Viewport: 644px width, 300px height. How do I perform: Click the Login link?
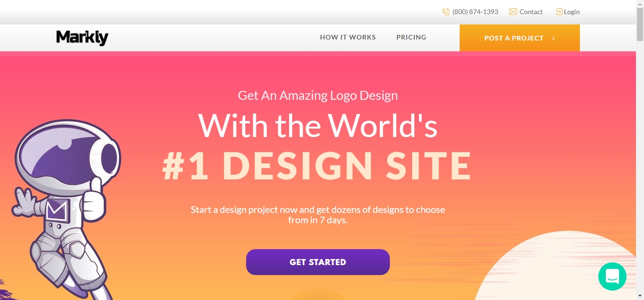coord(571,11)
